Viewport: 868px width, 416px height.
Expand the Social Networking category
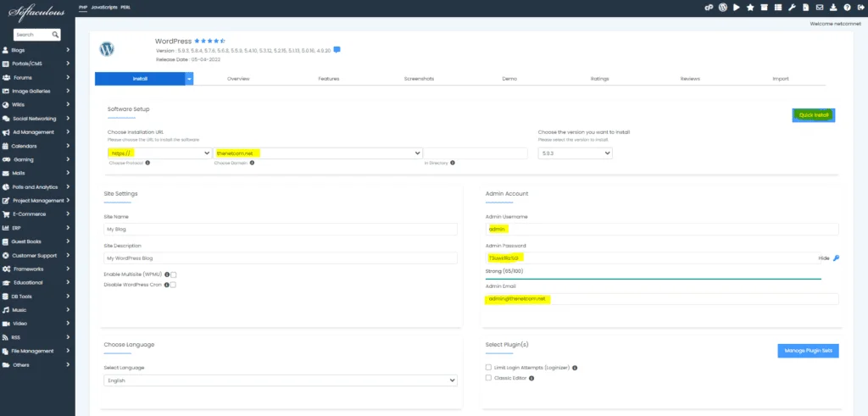[x=68, y=119]
